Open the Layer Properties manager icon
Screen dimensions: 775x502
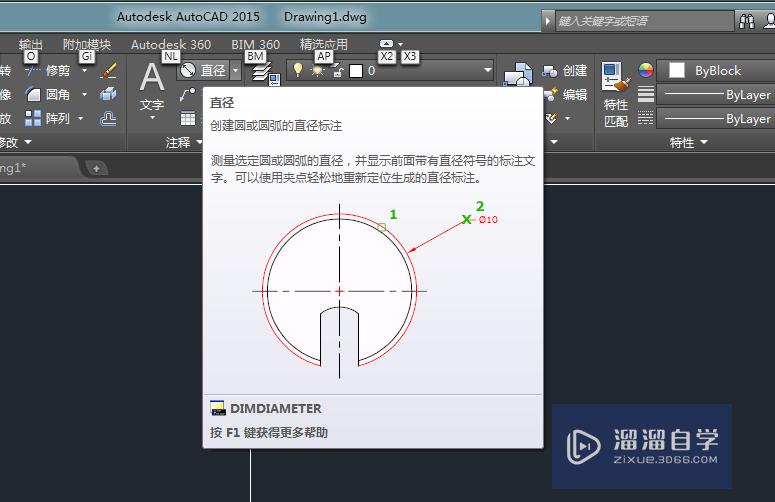pos(267,74)
